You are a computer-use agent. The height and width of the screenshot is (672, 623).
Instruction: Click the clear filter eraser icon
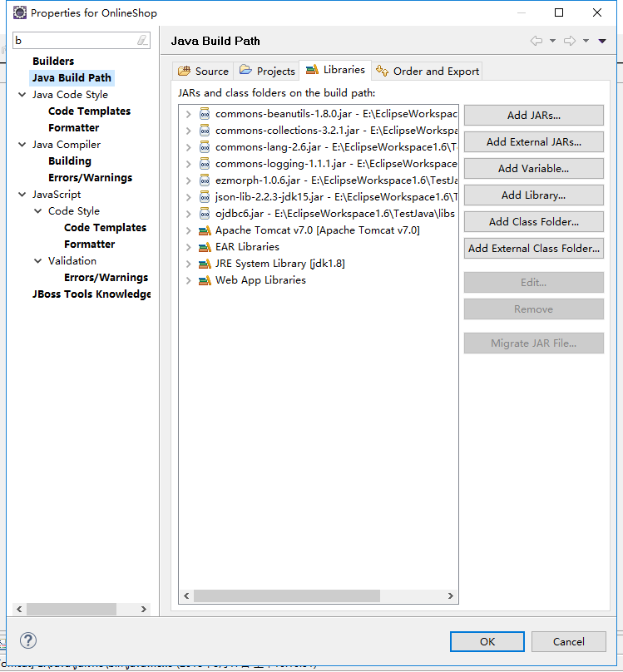(142, 40)
